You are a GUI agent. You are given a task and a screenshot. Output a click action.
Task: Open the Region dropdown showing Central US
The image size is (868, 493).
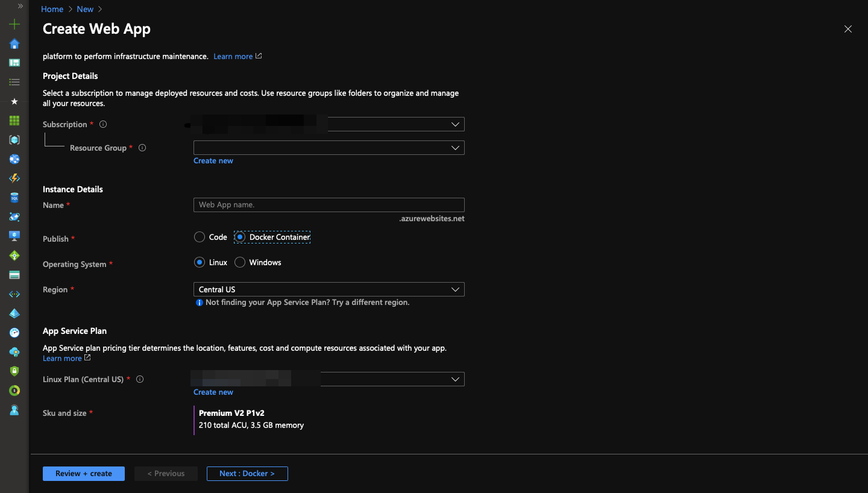[x=329, y=290]
